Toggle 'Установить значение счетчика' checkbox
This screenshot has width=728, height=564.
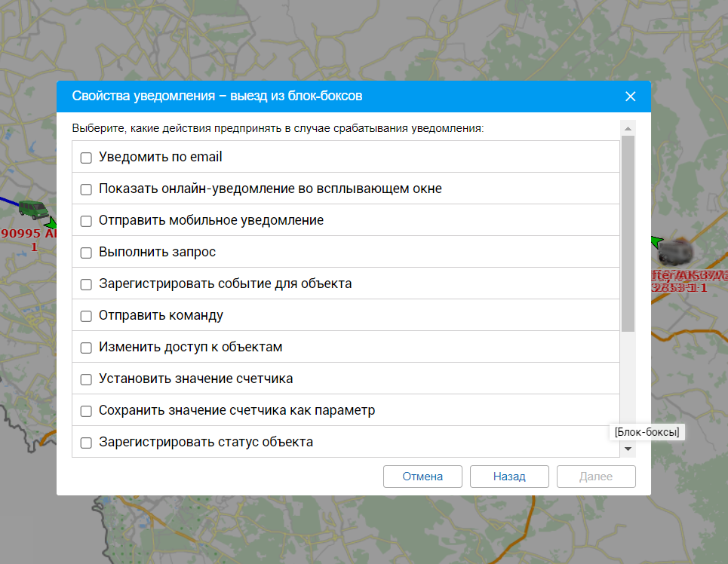tap(86, 379)
